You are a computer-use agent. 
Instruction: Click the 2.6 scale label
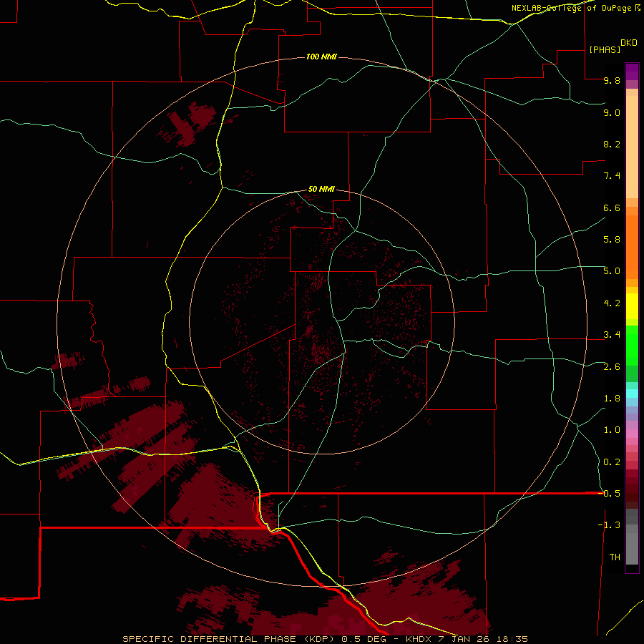click(x=612, y=366)
